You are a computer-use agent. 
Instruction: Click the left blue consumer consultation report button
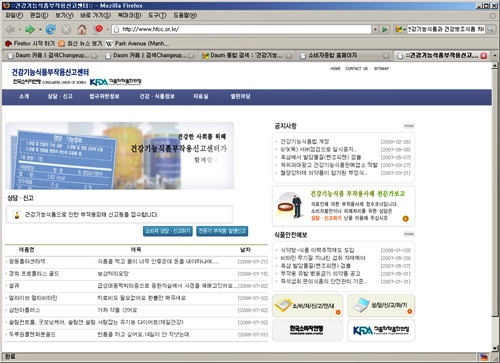(x=168, y=231)
